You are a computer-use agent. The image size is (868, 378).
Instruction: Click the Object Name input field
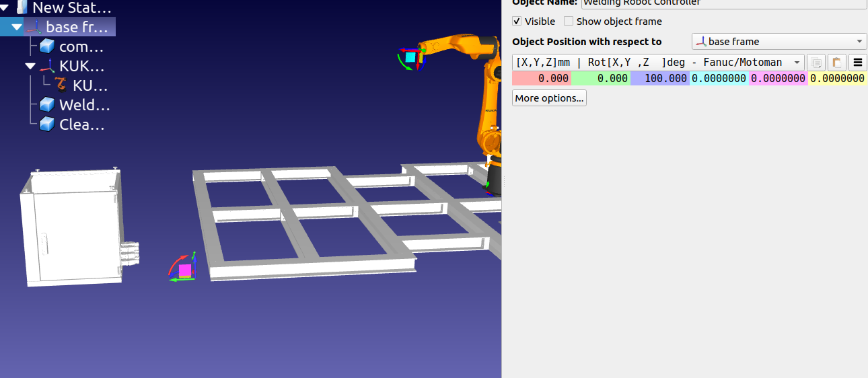724,3
